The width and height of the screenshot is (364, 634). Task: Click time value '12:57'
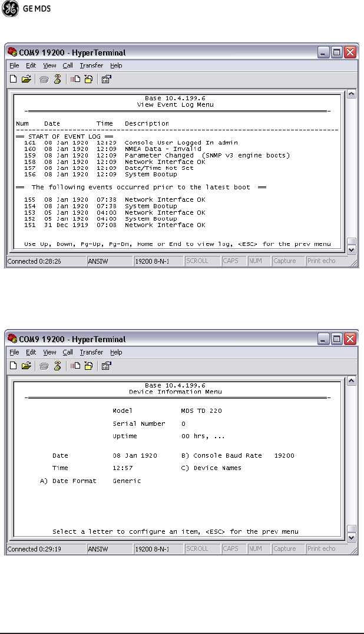pyautogui.click(x=123, y=468)
